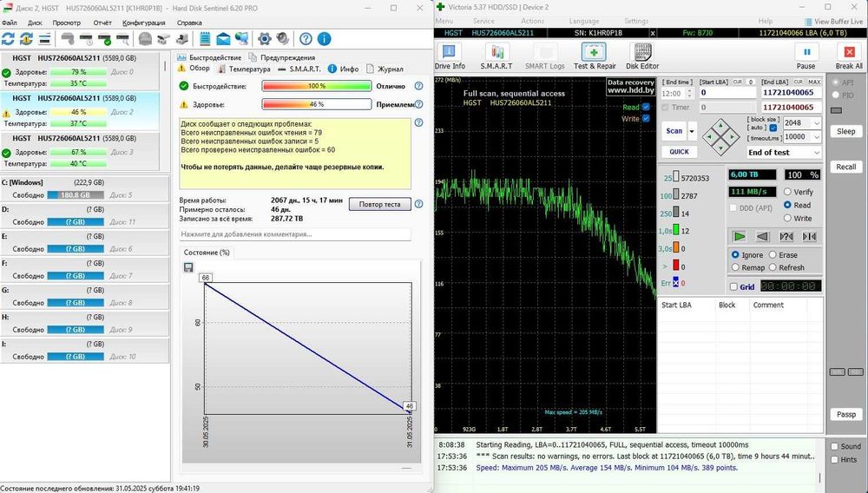Click the green forward scan play button
Viewport: 868px width, 493px height.
click(740, 236)
